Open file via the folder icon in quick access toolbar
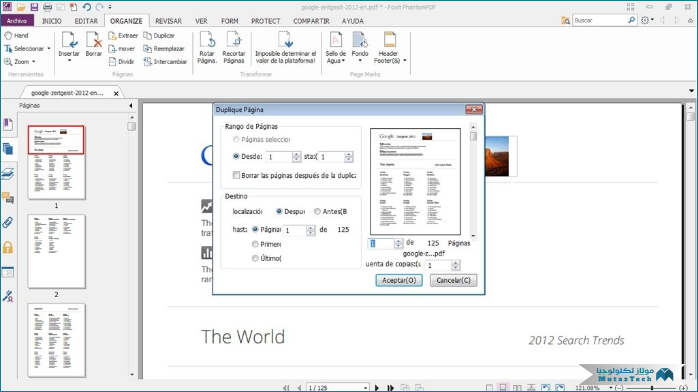Screen dimensions: 698x392 tap(21, 7)
